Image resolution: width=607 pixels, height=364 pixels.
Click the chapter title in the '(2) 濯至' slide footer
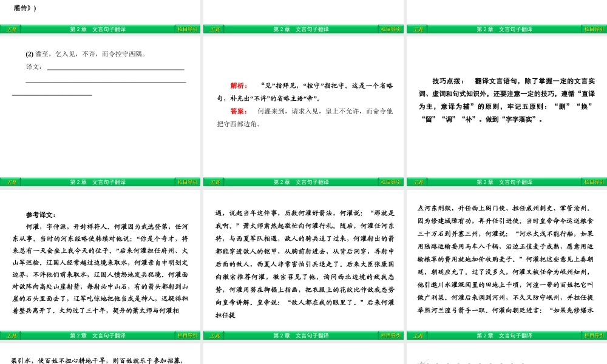pos(98,182)
